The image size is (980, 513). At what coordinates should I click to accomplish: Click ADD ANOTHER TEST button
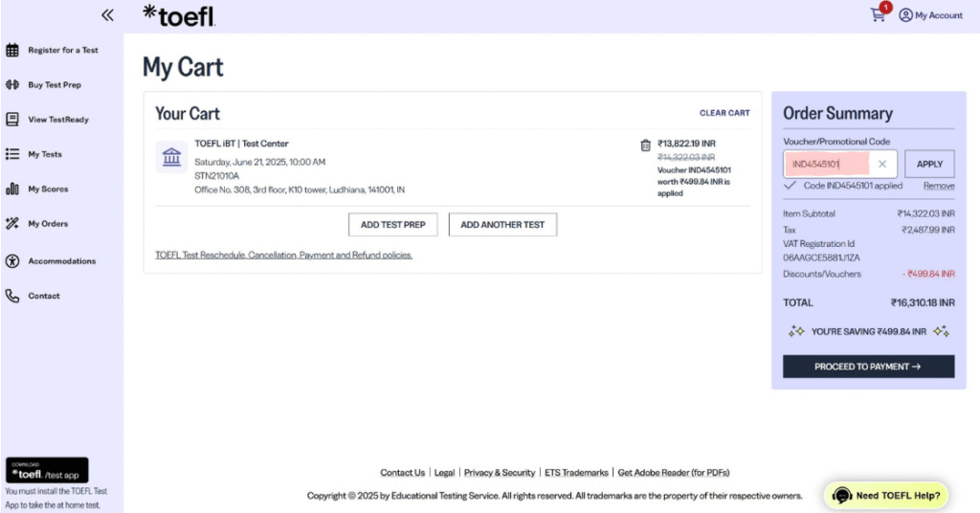tap(502, 224)
